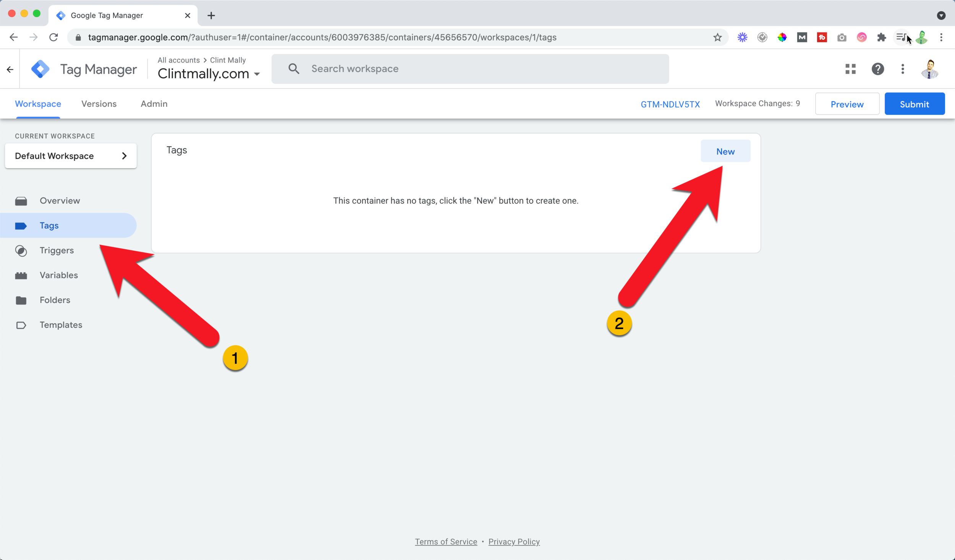Click the Templates sidebar icon
The width and height of the screenshot is (955, 560).
coord(21,325)
